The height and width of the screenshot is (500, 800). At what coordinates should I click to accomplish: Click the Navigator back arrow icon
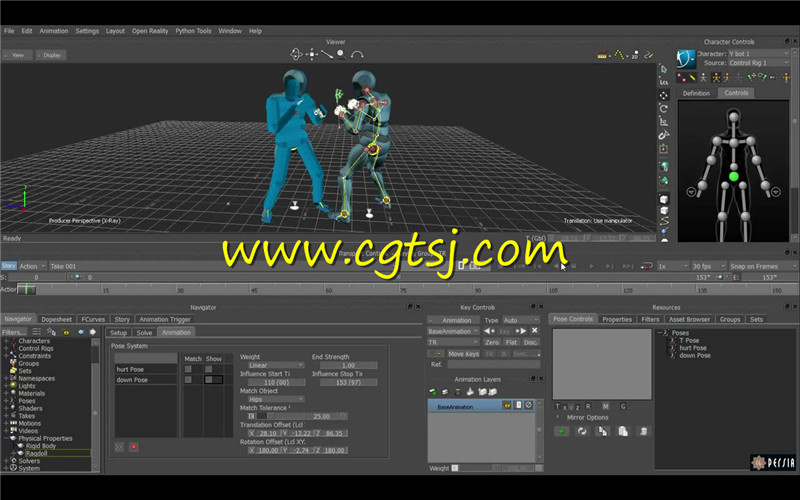pos(81,332)
